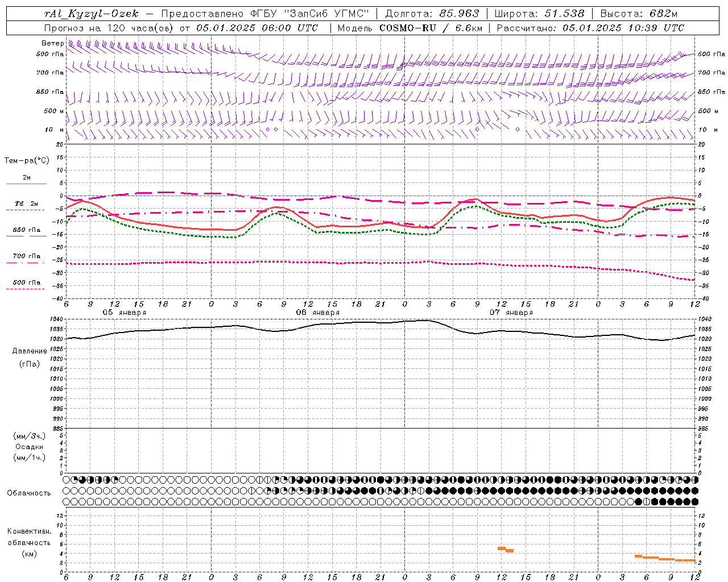Click the Модель COSMO-RU / 6.6км text
Viewport: 728px width, 582px height.
tap(410, 28)
